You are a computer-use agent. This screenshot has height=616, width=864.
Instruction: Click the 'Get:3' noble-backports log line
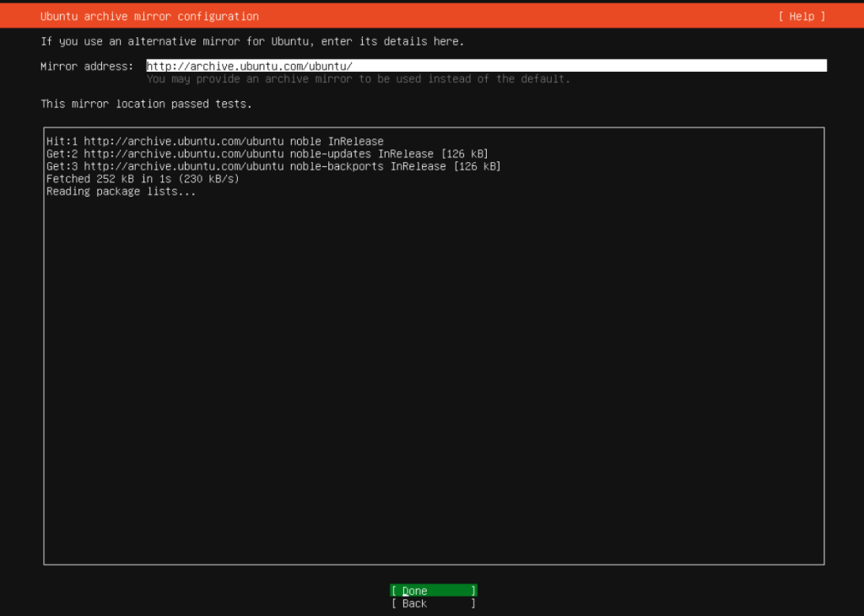click(273, 166)
